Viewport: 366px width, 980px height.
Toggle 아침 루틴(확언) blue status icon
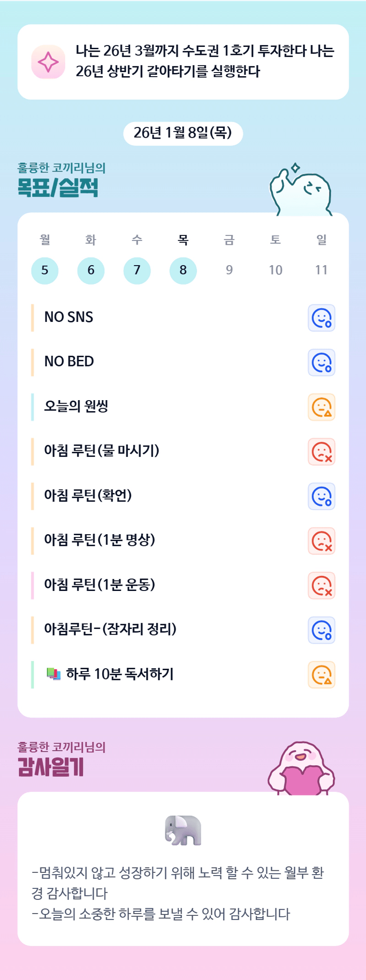[x=321, y=496]
